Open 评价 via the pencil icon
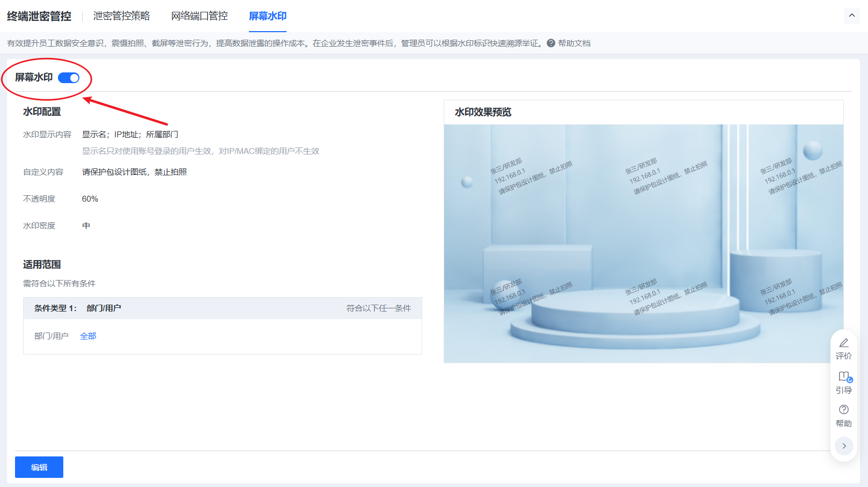 click(x=843, y=343)
